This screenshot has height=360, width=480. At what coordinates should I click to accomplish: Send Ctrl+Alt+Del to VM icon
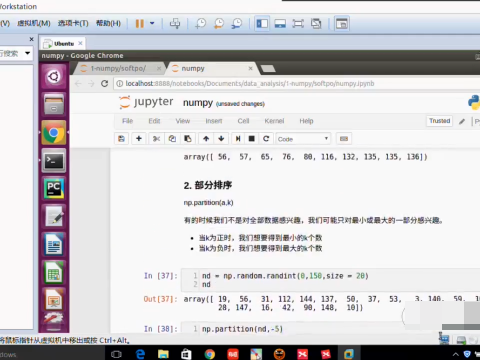point(175,24)
